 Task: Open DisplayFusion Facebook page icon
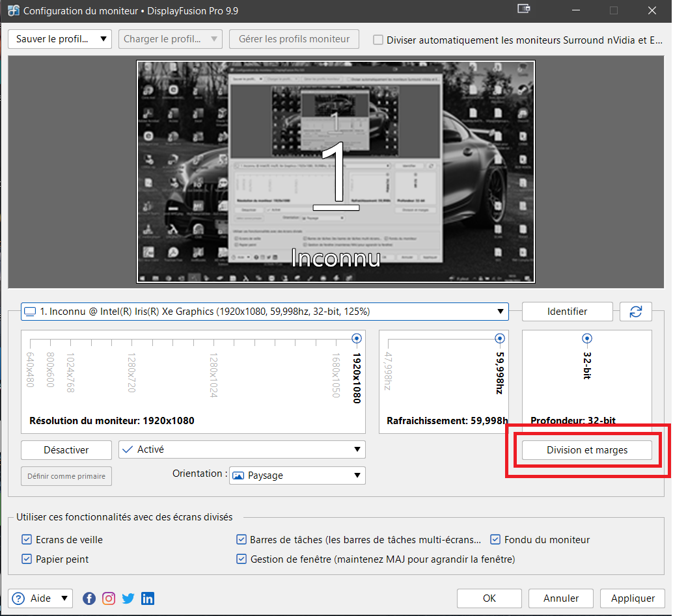tap(89, 598)
